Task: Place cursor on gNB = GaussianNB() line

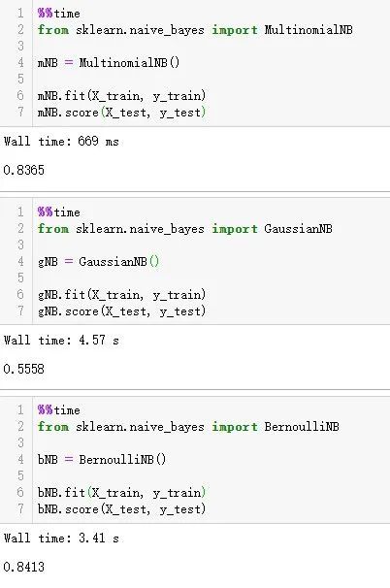Action: point(99,261)
